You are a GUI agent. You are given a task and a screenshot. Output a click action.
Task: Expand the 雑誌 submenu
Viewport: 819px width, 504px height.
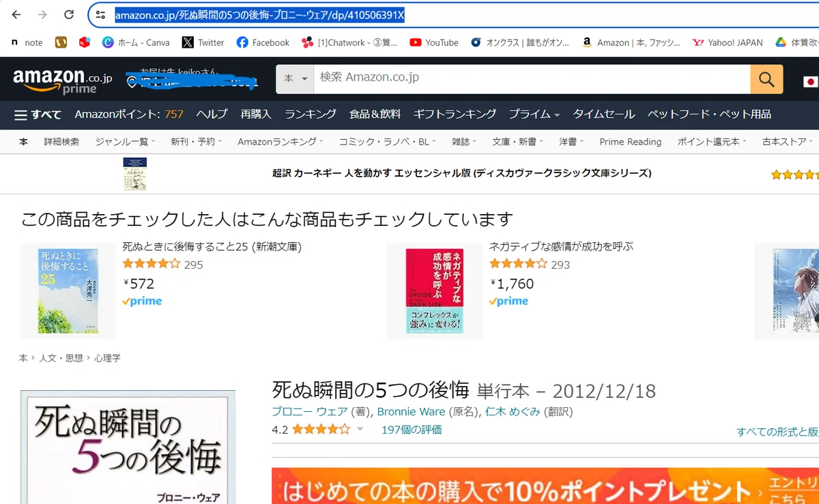[x=464, y=142]
